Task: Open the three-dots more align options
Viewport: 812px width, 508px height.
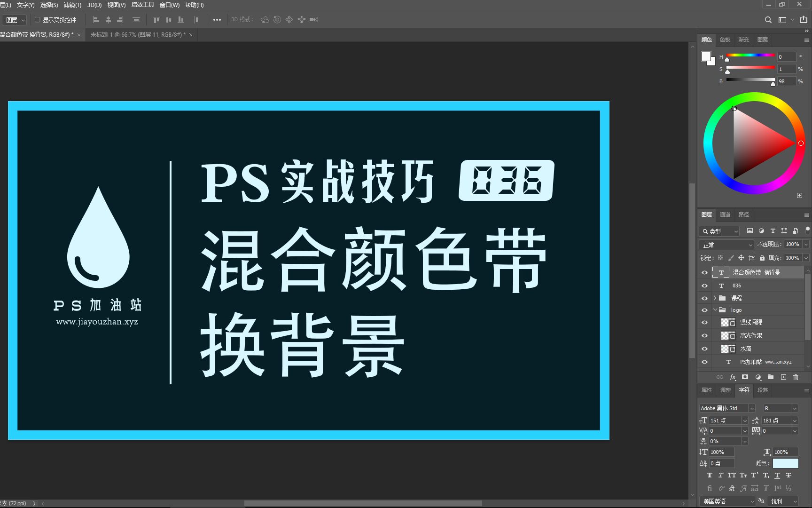Action: (x=217, y=20)
